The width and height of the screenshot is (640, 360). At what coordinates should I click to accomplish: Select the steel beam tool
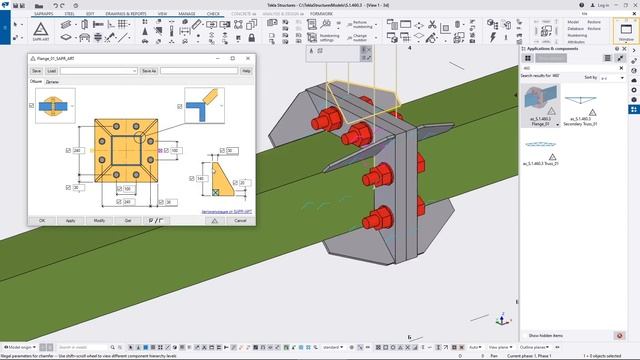coord(66,25)
